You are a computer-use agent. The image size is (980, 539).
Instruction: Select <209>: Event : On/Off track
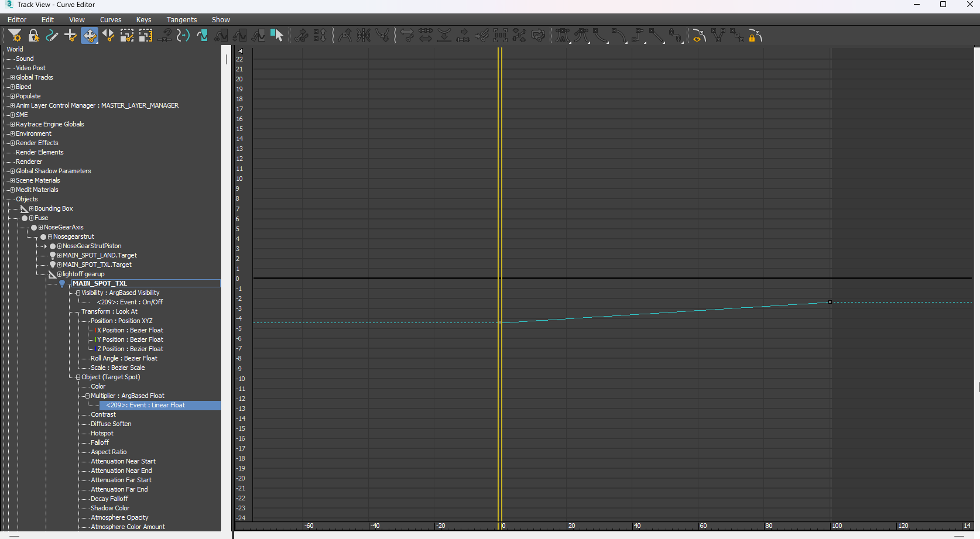click(x=130, y=302)
